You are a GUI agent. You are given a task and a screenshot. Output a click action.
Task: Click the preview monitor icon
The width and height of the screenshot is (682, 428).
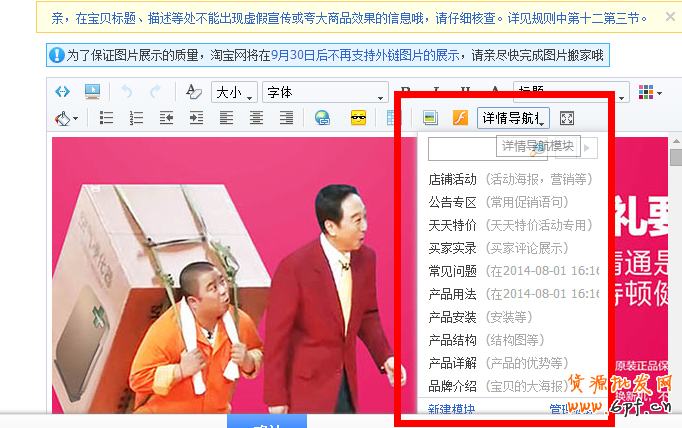(92, 92)
